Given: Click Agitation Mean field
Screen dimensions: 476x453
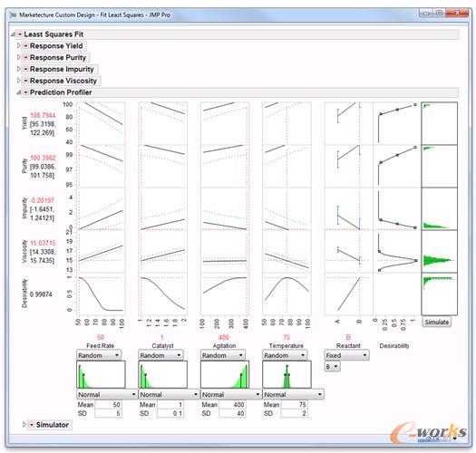Looking at the screenshot, I should tap(232, 404).
